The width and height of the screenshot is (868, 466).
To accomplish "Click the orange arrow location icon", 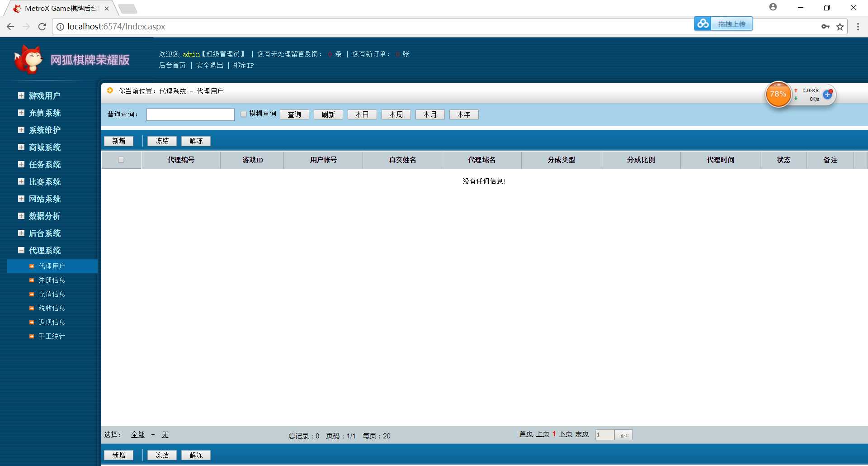I will tap(110, 90).
